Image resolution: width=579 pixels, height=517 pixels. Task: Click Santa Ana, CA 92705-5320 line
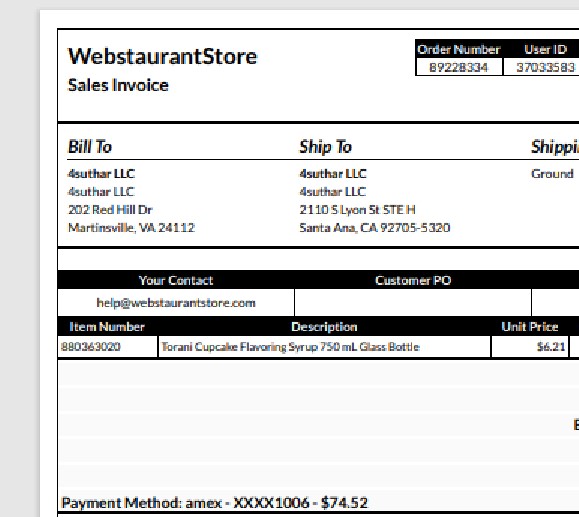point(375,228)
